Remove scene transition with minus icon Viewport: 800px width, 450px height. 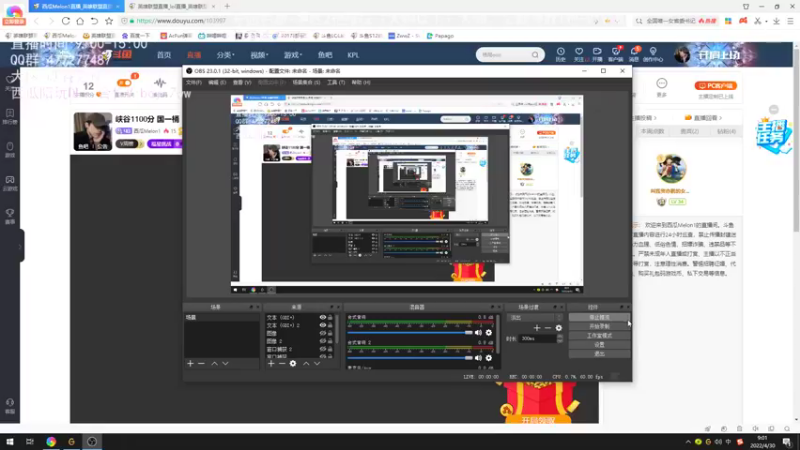(547, 328)
